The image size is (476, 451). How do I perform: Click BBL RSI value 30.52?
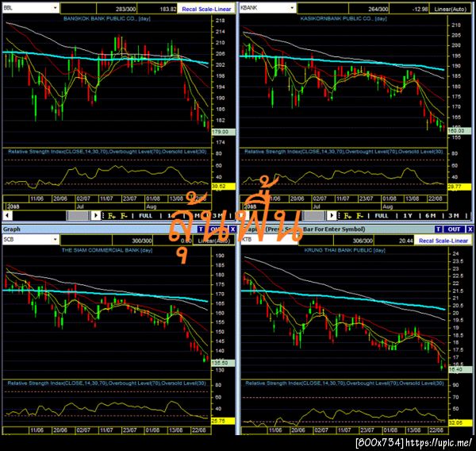224,187
